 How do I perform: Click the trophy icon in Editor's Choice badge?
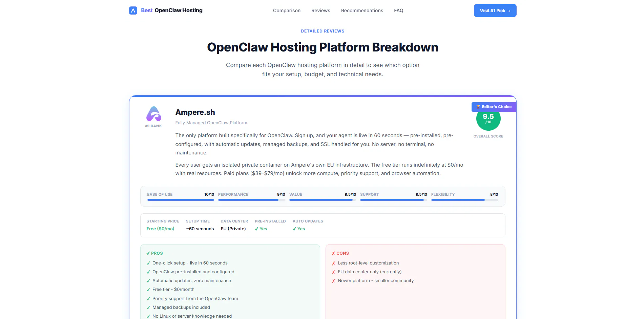478,107
